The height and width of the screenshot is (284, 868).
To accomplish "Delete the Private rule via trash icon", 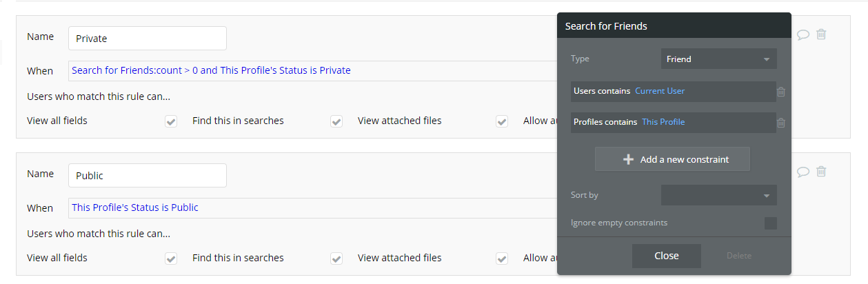I will click(821, 34).
